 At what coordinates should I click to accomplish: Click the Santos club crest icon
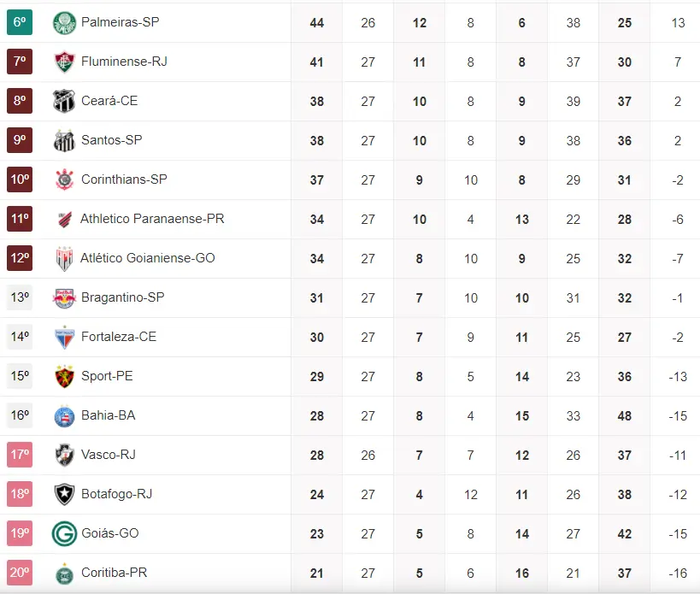(64, 140)
